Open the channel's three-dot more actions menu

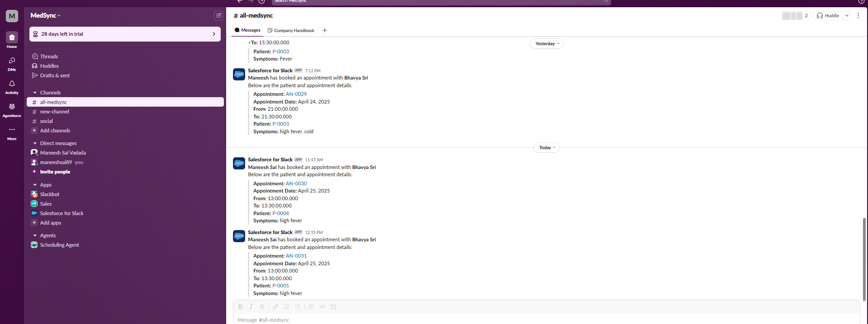(x=858, y=15)
